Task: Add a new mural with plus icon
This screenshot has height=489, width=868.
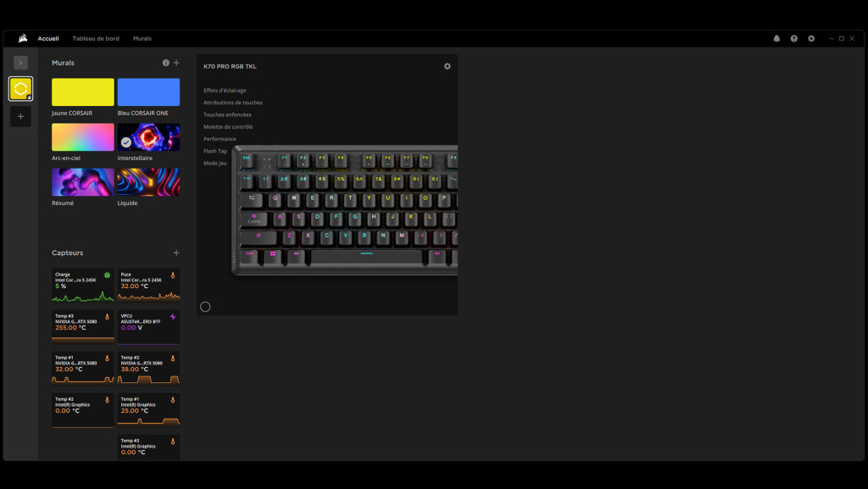Action: tap(176, 63)
